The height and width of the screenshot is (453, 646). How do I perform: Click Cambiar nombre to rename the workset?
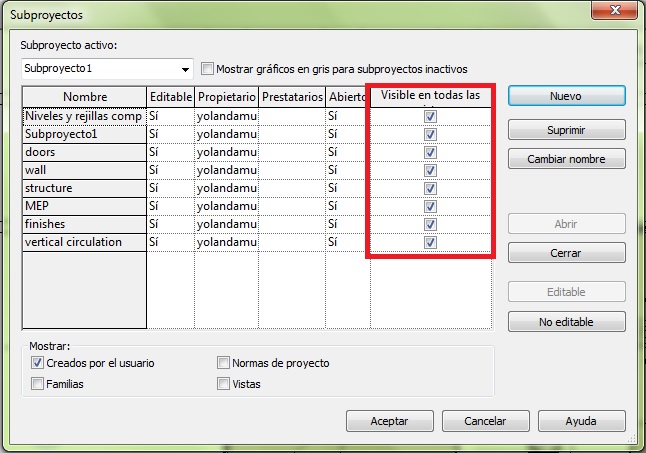566,159
